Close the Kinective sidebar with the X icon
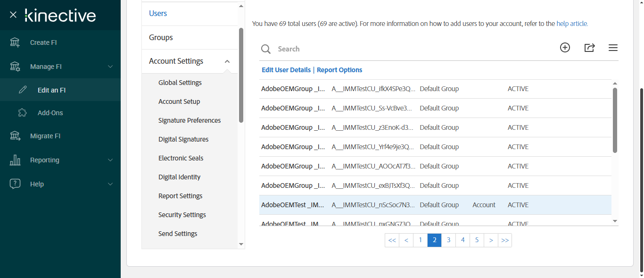The image size is (644, 278). [13, 15]
